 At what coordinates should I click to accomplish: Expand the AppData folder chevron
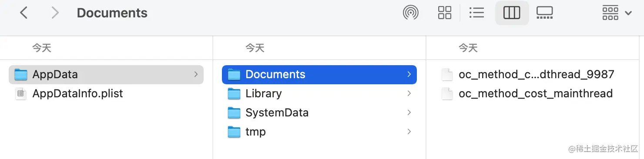(x=196, y=74)
